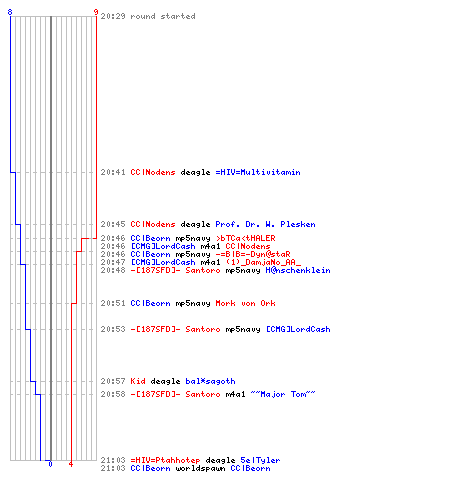Viewport: 450px width, 500px height.
Task: Select victim bal*sagoth name
Action: click(210, 381)
